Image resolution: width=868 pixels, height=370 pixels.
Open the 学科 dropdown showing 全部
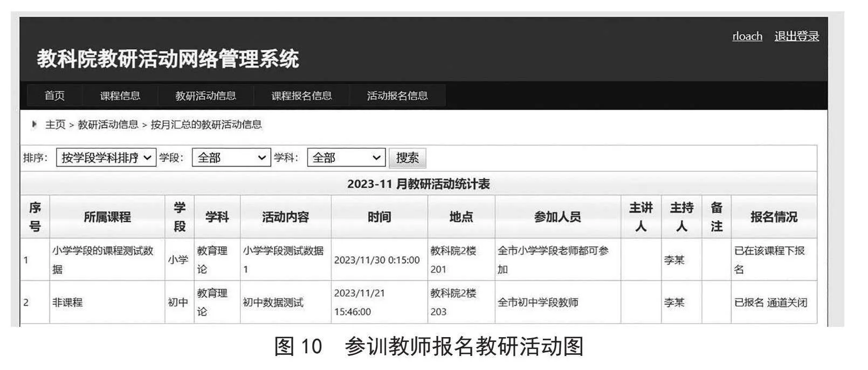(347, 157)
